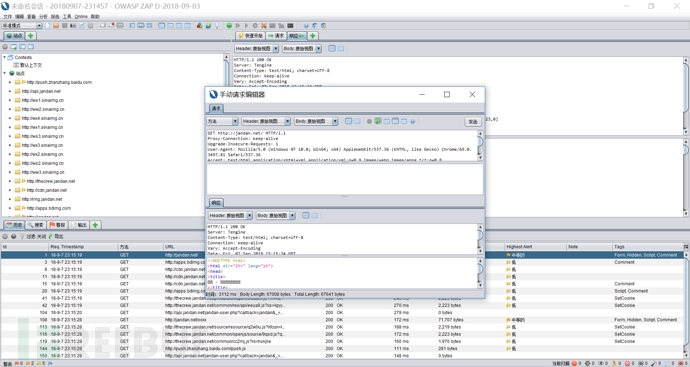Click the New Session icon in main toolbar
Image resolution: width=690 pixels, height=367 pixels.
(x=48, y=26)
